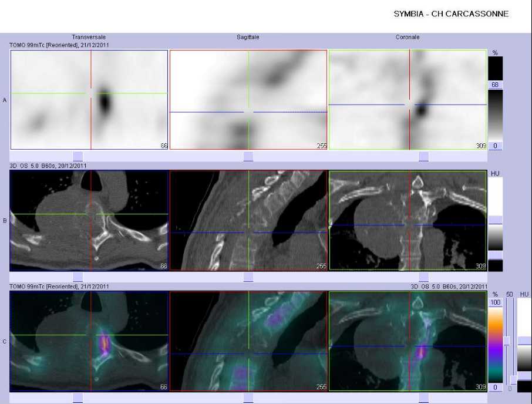Click row A label 'TOMO 99mTc [Reoriented], 21/12/2011'

coord(59,45)
